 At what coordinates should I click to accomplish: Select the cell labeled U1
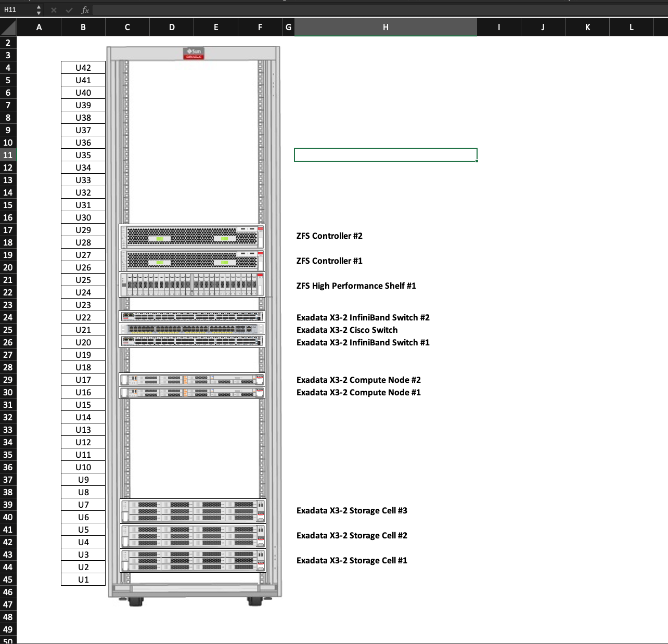click(x=83, y=579)
